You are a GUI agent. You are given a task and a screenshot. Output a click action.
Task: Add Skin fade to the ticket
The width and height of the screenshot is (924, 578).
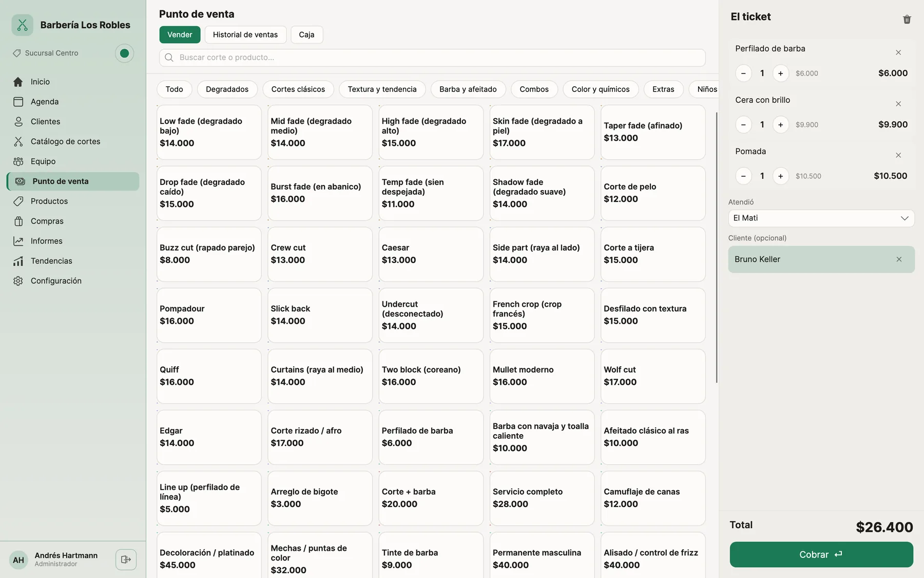[542, 132]
